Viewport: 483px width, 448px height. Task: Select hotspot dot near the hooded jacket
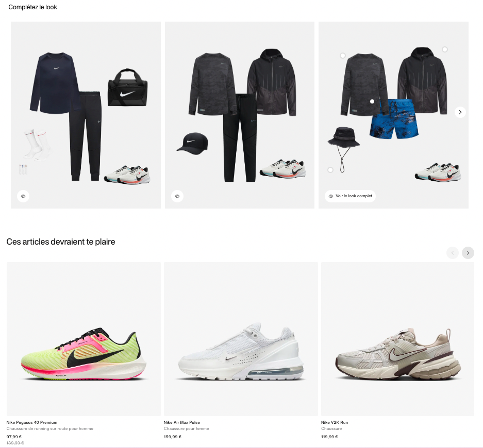[445, 49]
